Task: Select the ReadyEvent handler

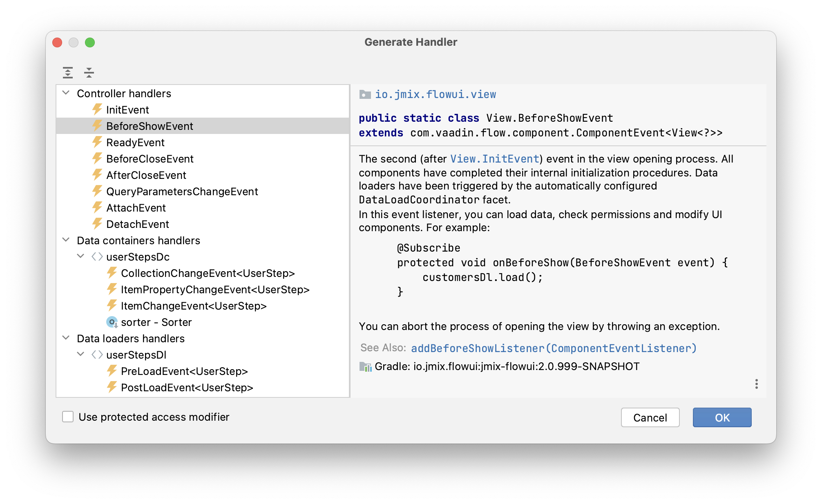Action: [135, 143]
